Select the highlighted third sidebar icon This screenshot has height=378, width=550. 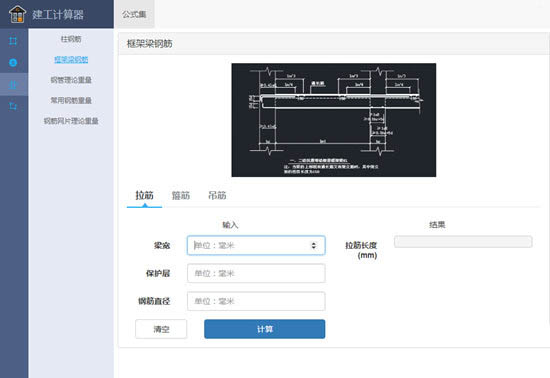coord(13,85)
